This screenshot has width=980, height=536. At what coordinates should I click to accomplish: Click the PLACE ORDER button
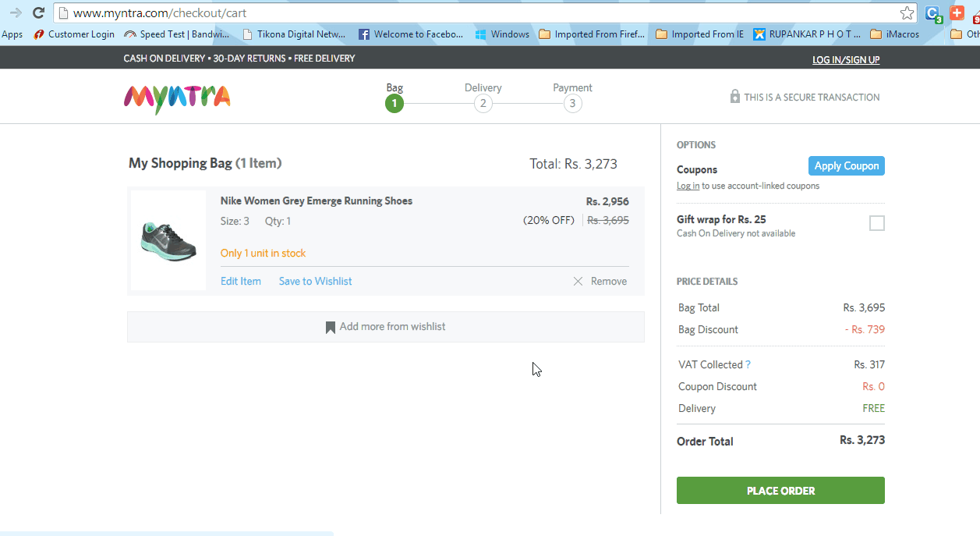point(780,491)
